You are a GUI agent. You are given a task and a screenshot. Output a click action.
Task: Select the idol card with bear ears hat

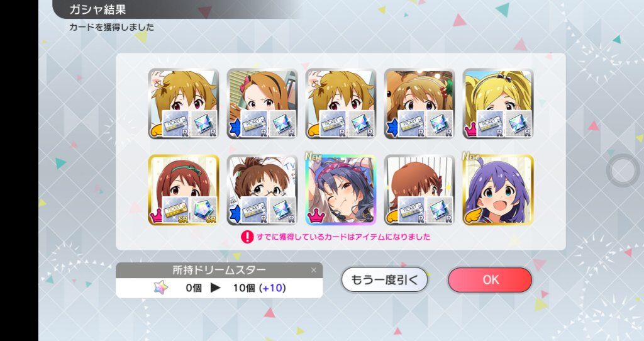tap(419, 104)
